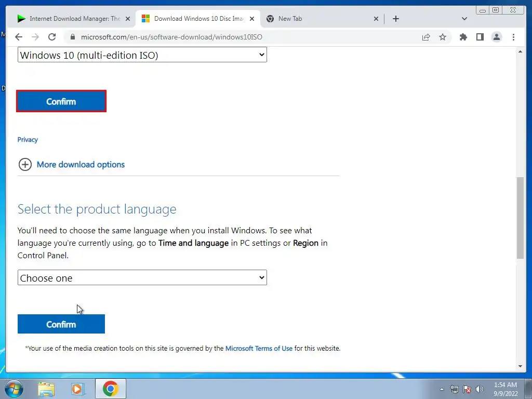The height and width of the screenshot is (399, 532).
Task: Close the Download Windows 10 Disc Image tab
Action: point(252,19)
